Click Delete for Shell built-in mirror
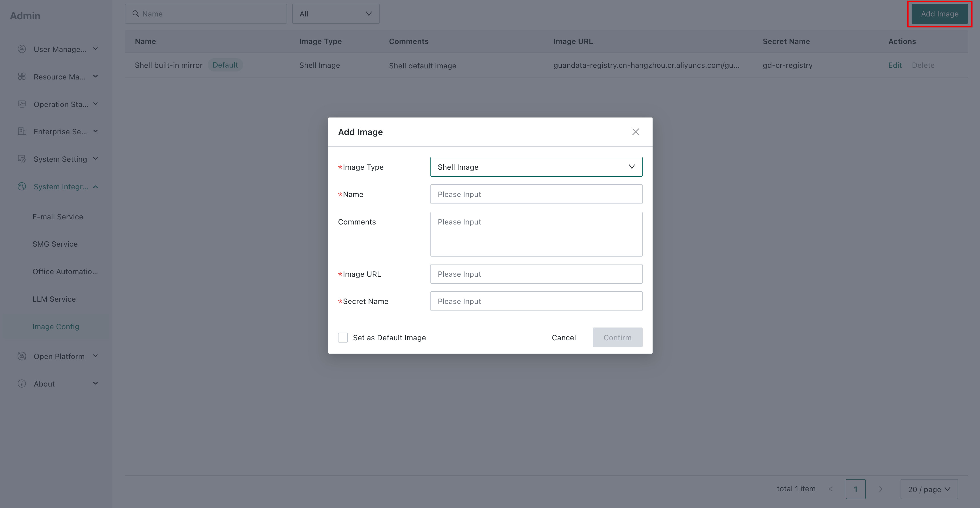The width and height of the screenshot is (980, 508). [x=923, y=65]
